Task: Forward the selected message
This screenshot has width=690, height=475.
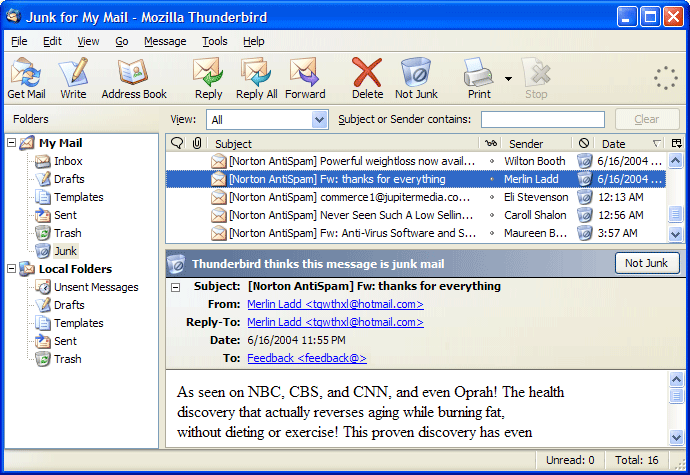Action: click(x=305, y=78)
